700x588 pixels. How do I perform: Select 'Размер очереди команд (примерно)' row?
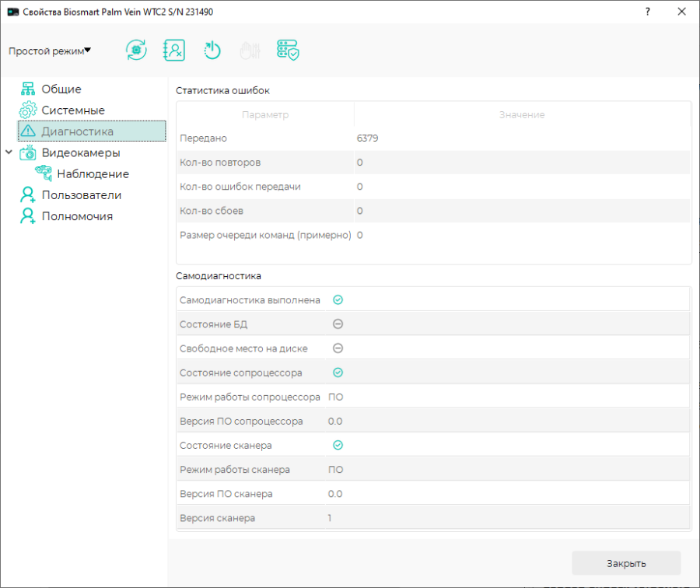click(433, 235)
